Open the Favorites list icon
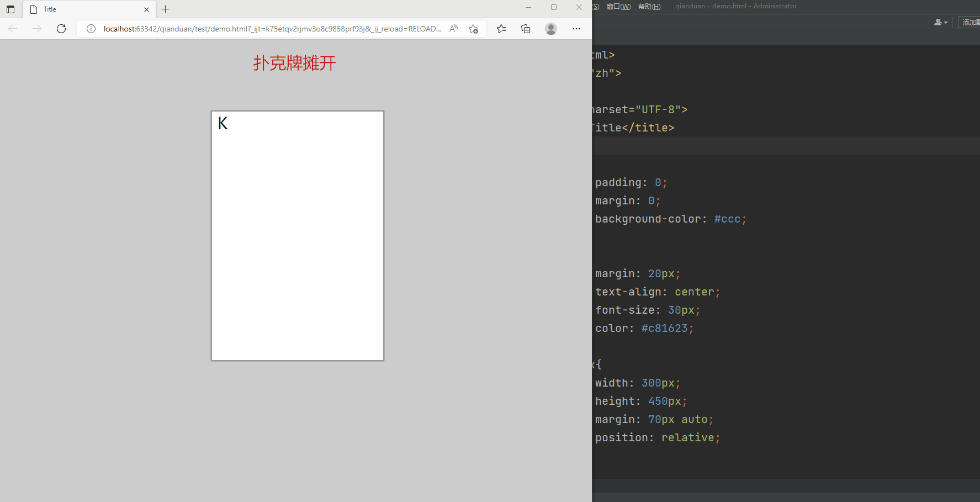This screenshot has height=502, width=980. tap(501, 29)
